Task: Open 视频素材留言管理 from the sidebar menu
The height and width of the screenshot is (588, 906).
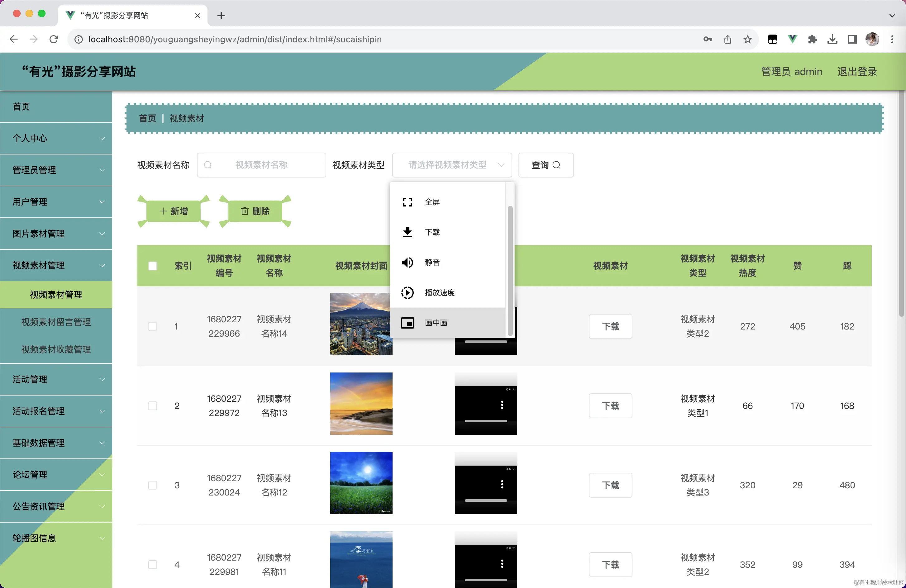Action: tap(56, 322)
